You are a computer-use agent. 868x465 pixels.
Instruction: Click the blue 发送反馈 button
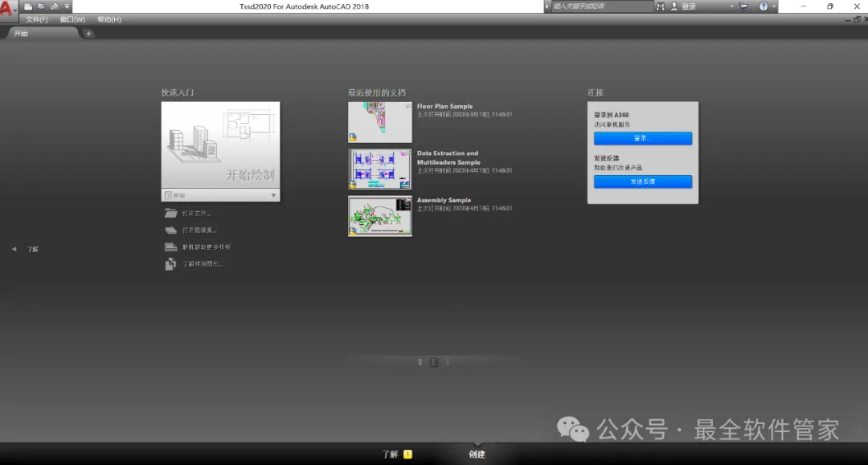[x=643, y=182]
